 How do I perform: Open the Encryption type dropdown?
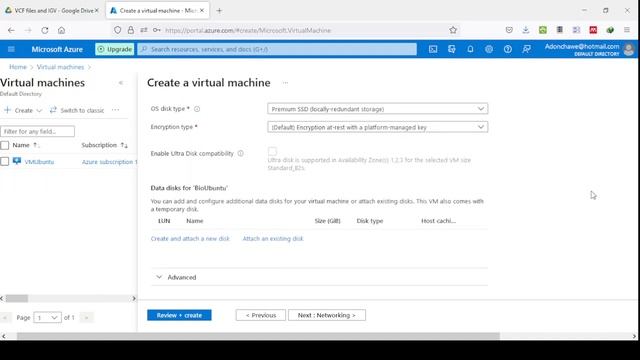click(378, 127)
